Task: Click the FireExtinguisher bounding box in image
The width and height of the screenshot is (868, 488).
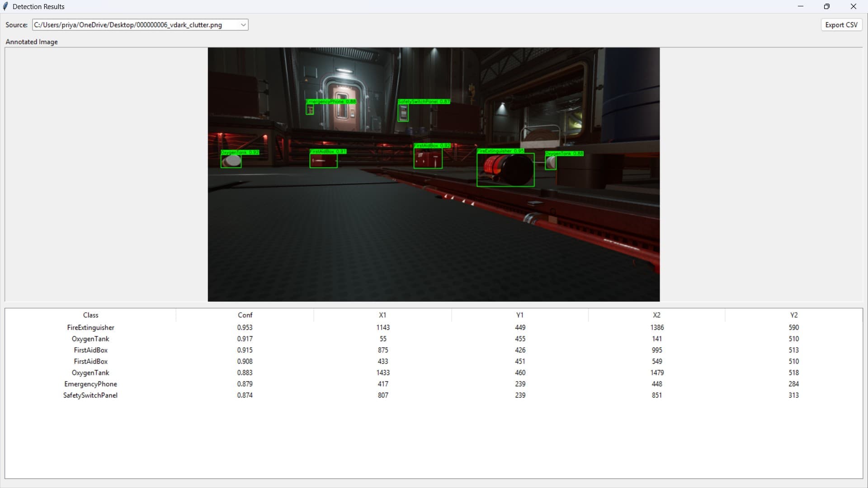Action: (x=505, y=170)
